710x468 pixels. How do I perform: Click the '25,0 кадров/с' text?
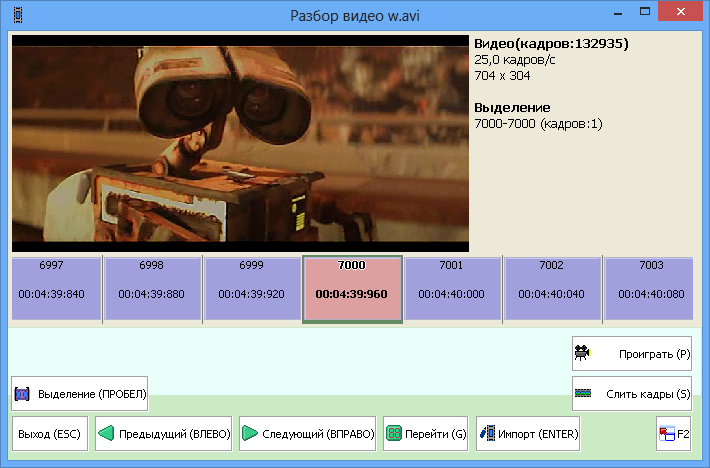point(514,60)
